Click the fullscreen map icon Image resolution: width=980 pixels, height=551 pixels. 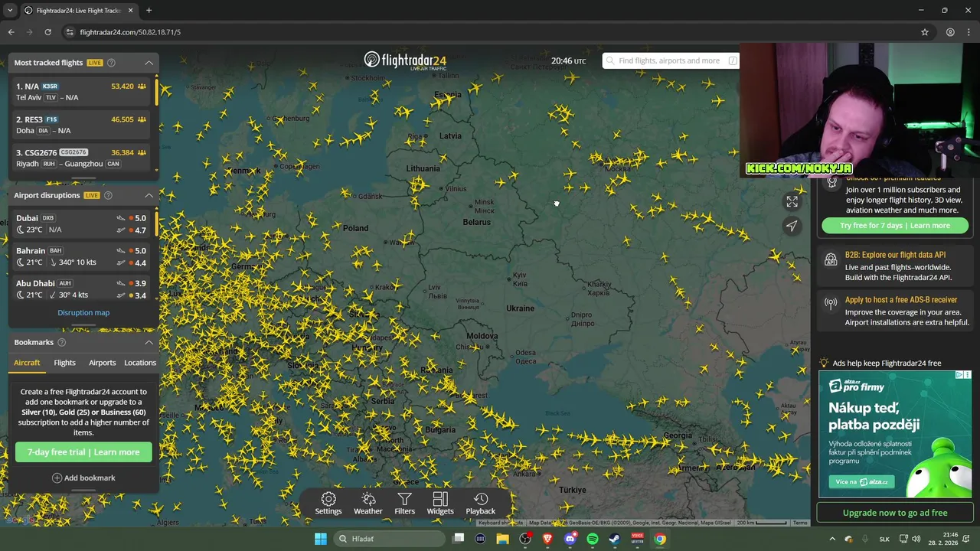pyautogui.click(x=792, y=201)
